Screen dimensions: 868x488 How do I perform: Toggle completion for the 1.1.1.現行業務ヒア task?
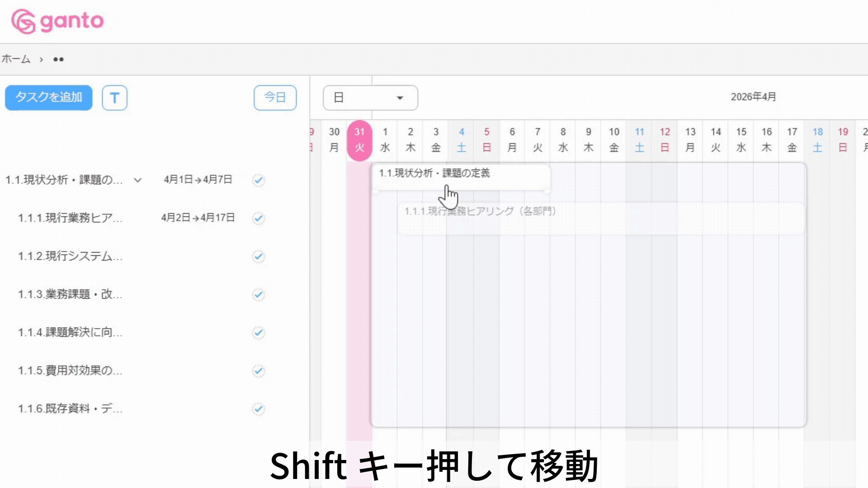point(258,218)
